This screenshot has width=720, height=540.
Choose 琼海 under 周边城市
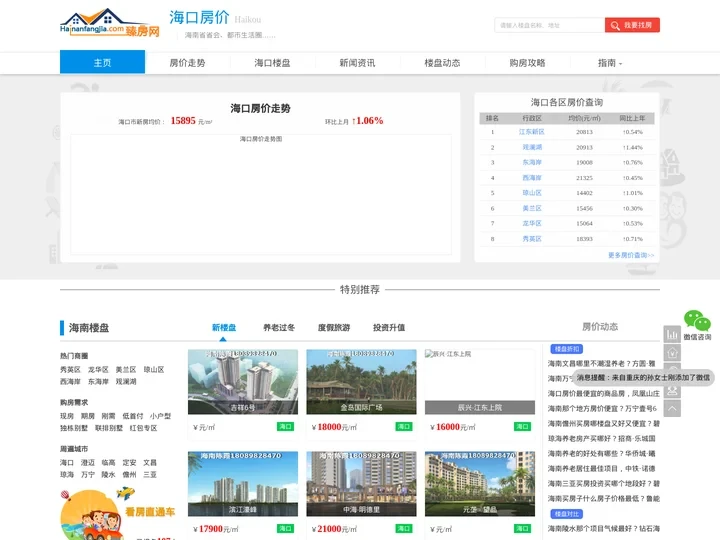[x=67, y=474]
